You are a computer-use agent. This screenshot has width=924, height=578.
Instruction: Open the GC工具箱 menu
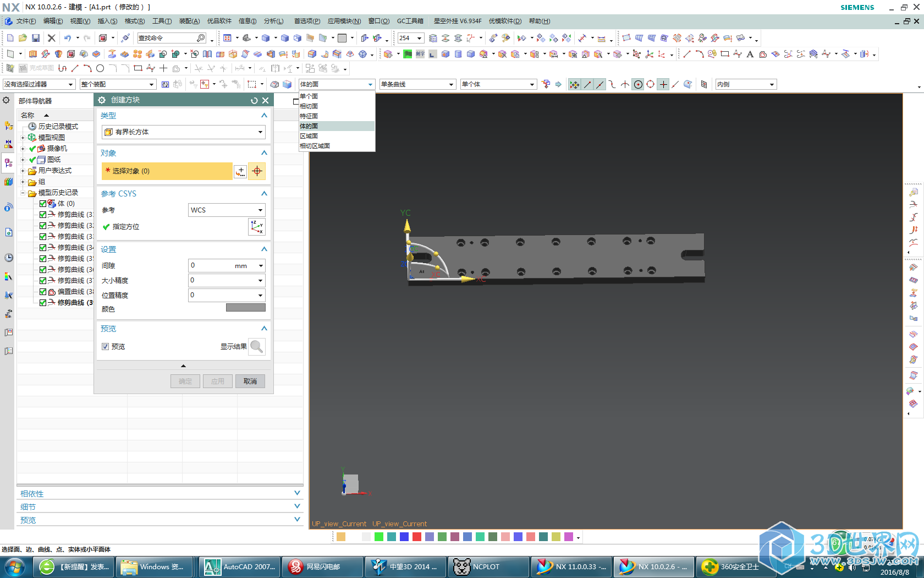(410, 21)
